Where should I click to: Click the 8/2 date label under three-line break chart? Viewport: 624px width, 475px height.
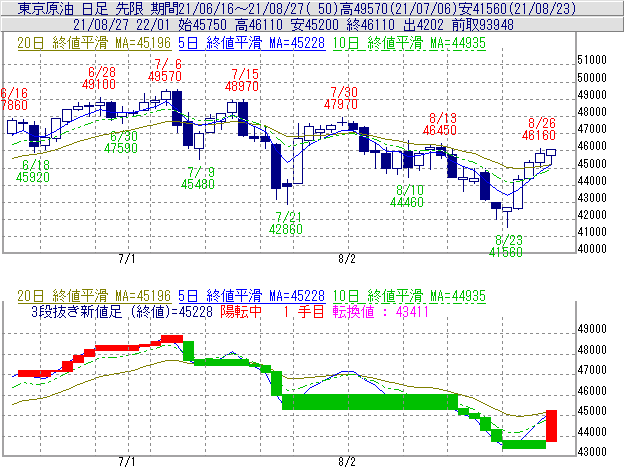pyautogui.click(x=347, y=462)
